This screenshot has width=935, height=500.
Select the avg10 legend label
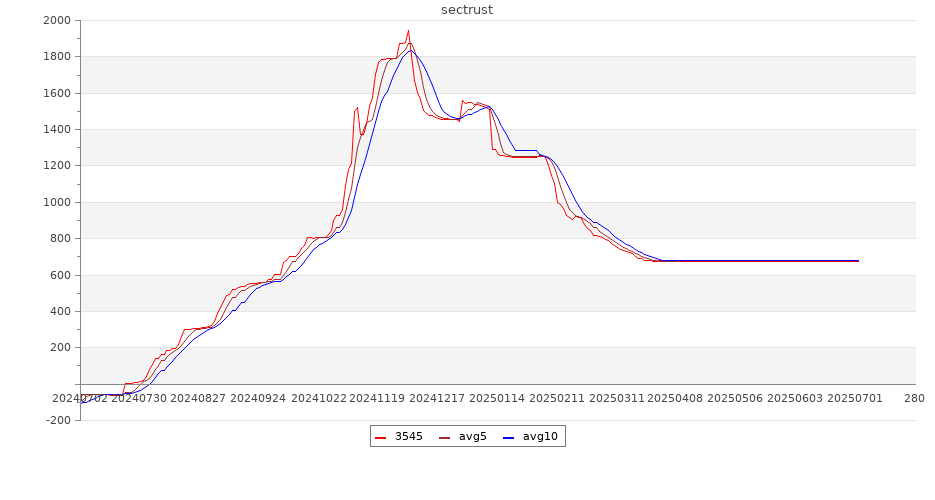540,437
